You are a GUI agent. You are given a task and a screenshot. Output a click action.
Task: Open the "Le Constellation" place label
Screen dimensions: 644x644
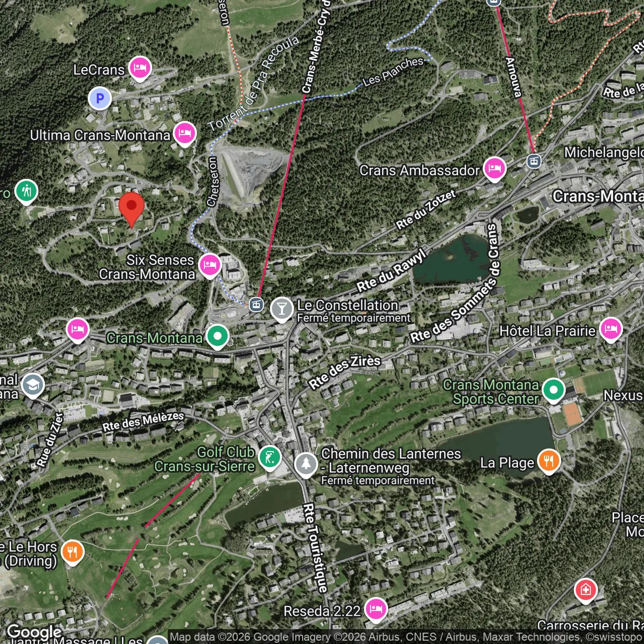[x=348, y=305]
